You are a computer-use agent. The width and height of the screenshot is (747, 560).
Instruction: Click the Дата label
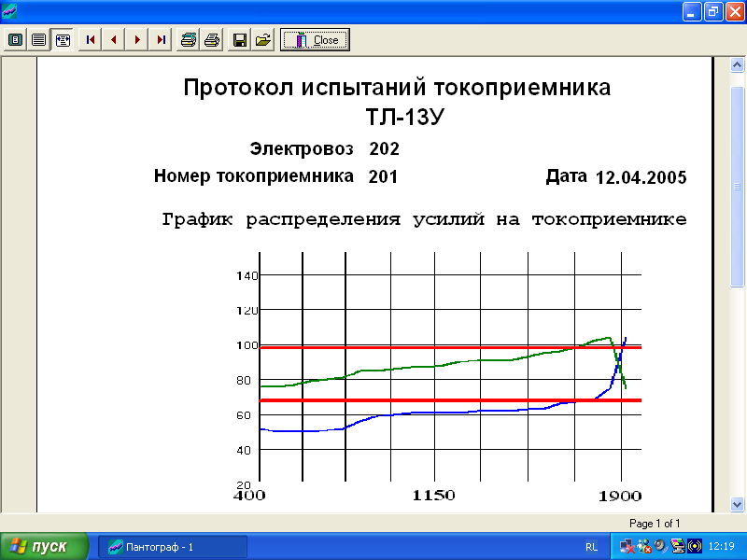(x=566, y=176)
